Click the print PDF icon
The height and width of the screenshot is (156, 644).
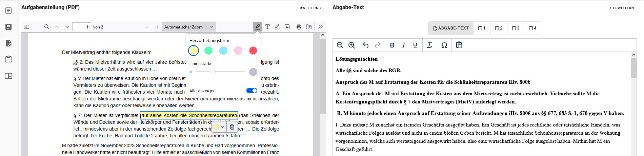pos(299,27)
